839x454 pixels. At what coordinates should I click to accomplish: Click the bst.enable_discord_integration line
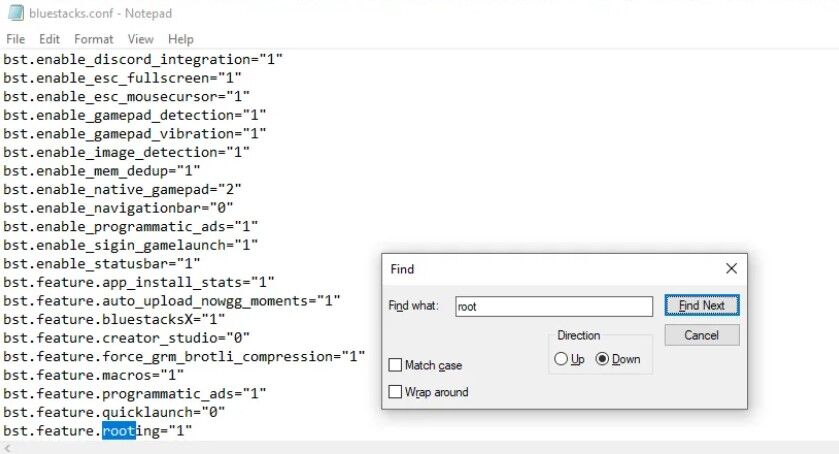[142, 59]
